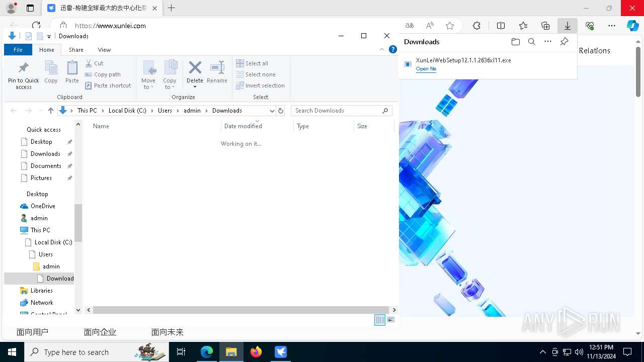Viewport: 644px width, 362px height.
Task: Select This PC in navigation pane
Action: pos(40,230)
